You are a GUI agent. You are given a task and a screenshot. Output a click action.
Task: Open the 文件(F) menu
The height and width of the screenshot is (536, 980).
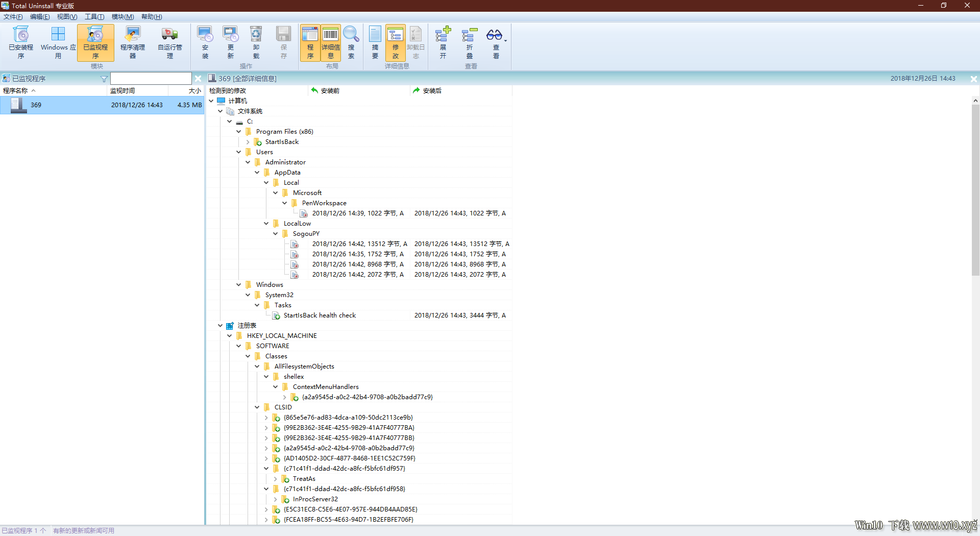(x=13, y=17)
